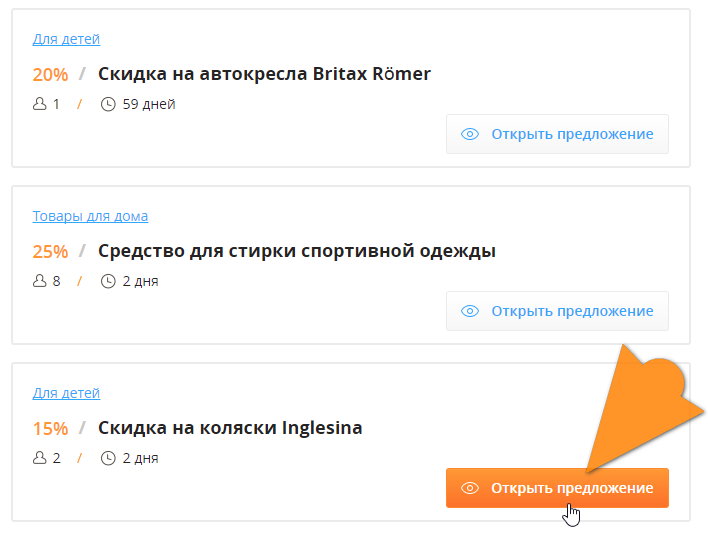Click participant count '2' on Inglesina card
The height and width of the screenshot is (533, 708).
pos(56,458)
